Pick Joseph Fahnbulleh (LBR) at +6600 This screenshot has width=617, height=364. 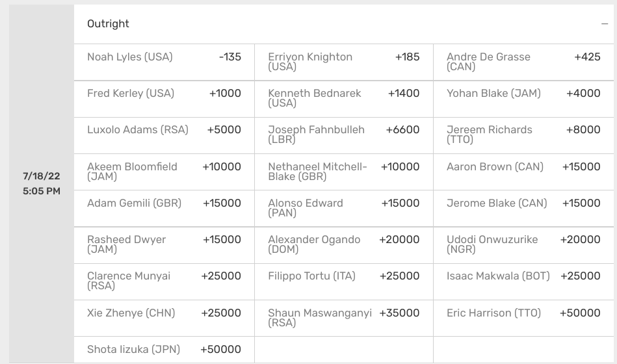click(344, 136)
